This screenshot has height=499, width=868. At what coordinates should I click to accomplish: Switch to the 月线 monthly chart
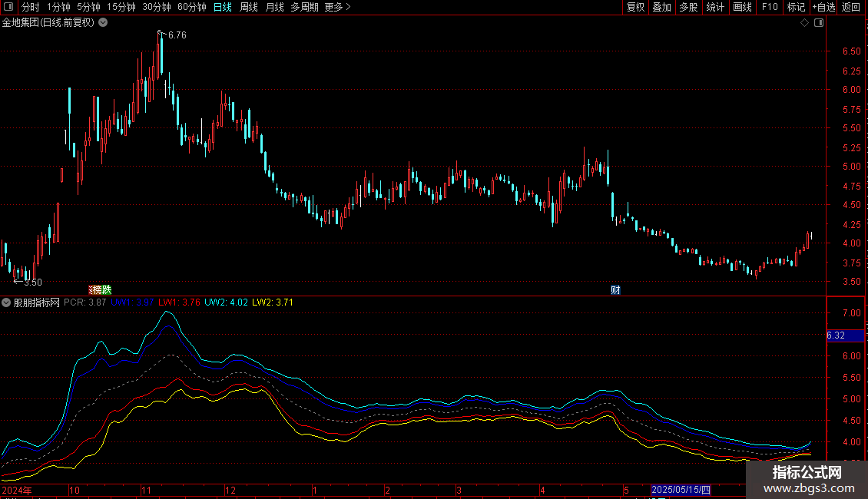(274, 7)
